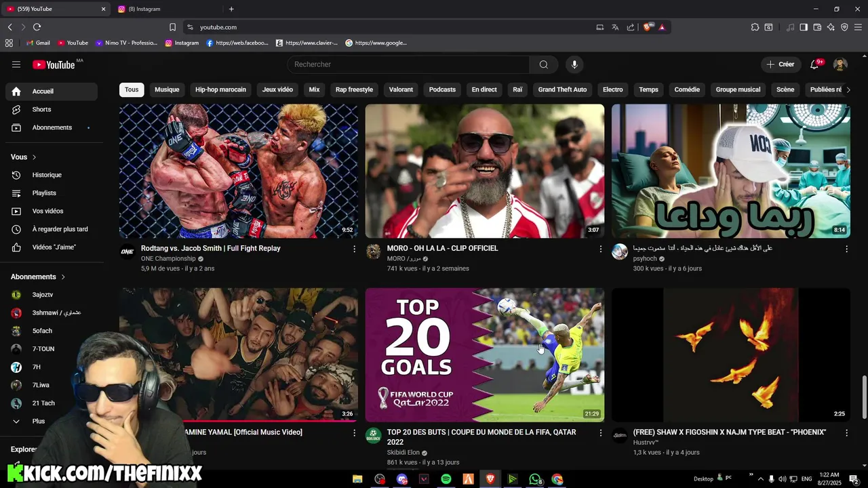Open options for PHOENIX type beat video

pos(846,433)
